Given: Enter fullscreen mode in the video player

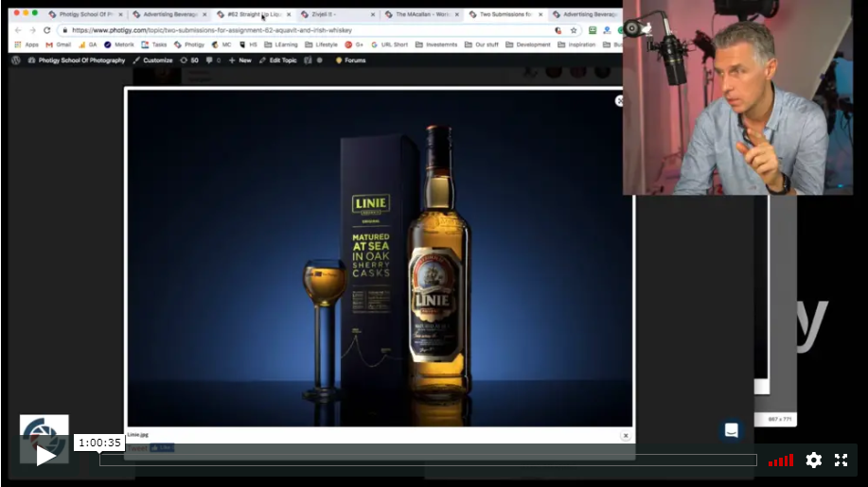Looking at the screenshot, I should pyautogui.click(x=841, y=460).
